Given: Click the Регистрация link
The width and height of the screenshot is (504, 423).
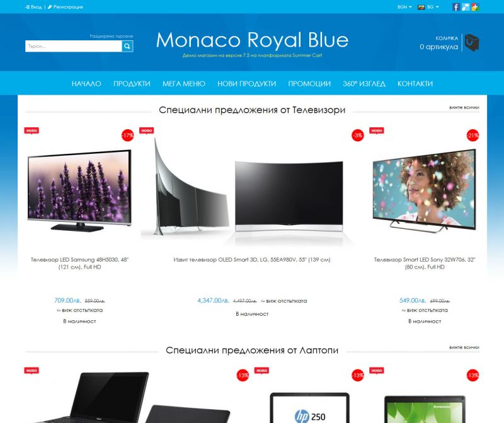Looking at the screenshot, I should pyautogui.click(x=66, y=7).
